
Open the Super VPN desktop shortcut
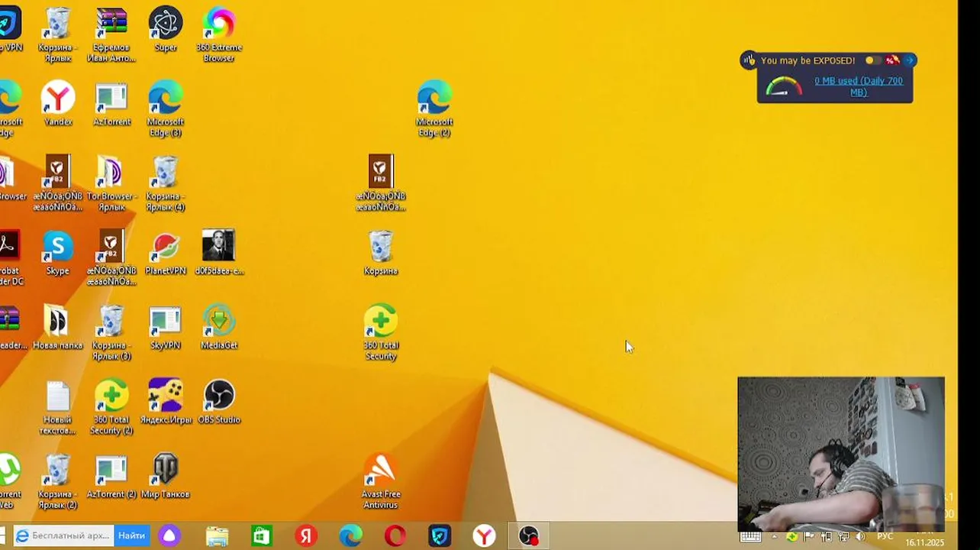tap(166, 31)
